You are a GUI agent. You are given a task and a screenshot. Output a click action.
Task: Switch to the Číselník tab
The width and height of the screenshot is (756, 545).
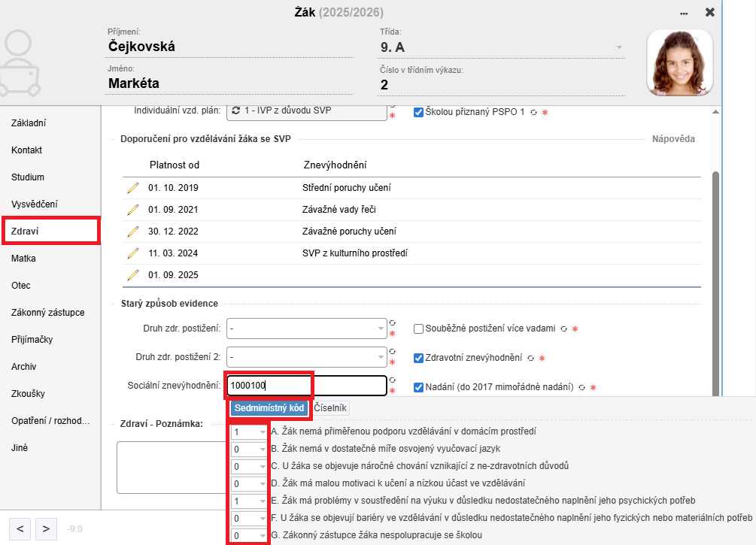click(330, 407)
